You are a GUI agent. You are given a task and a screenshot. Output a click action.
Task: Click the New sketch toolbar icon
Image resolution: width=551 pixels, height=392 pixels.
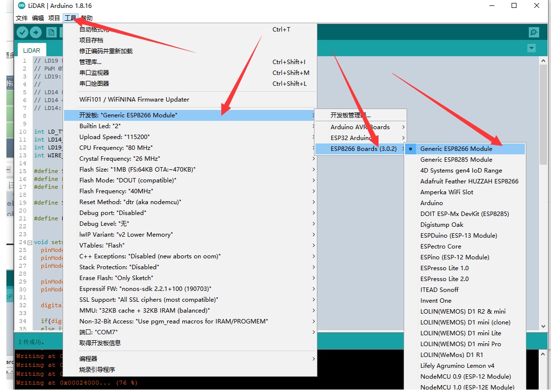click(51, 33)
